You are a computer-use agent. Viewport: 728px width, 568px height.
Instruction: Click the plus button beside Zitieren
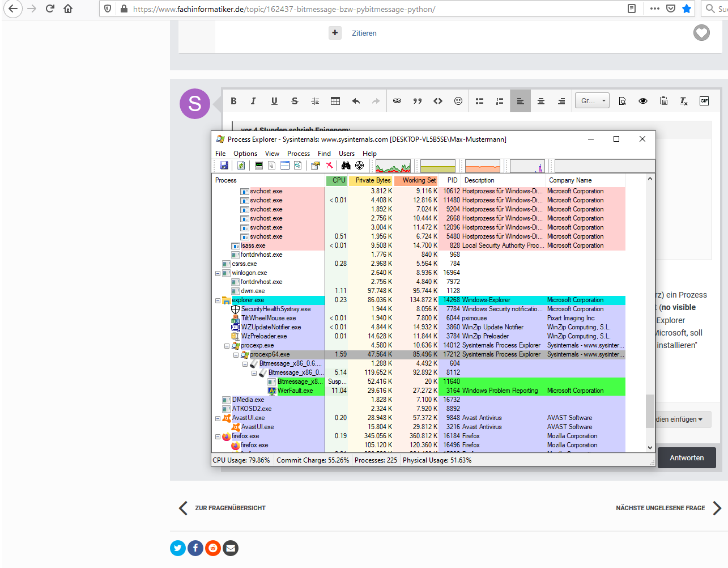pos(335,33)
